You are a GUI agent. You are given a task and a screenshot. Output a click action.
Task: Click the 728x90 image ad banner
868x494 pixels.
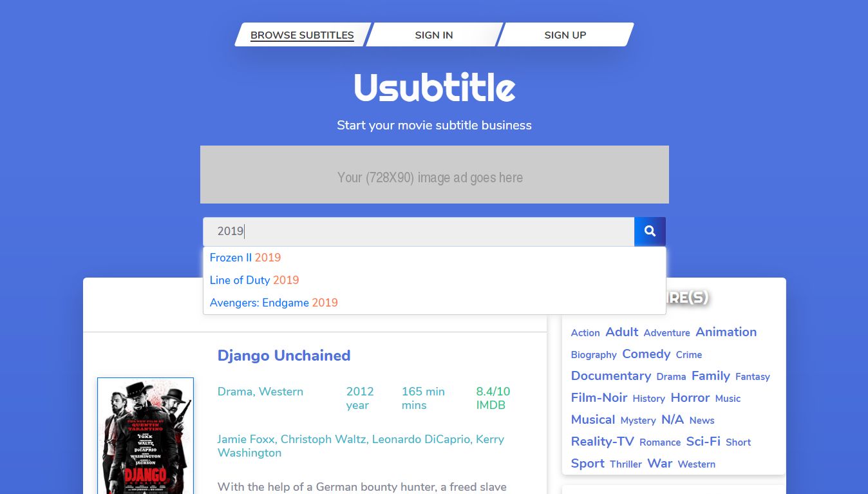click(435, 175)
